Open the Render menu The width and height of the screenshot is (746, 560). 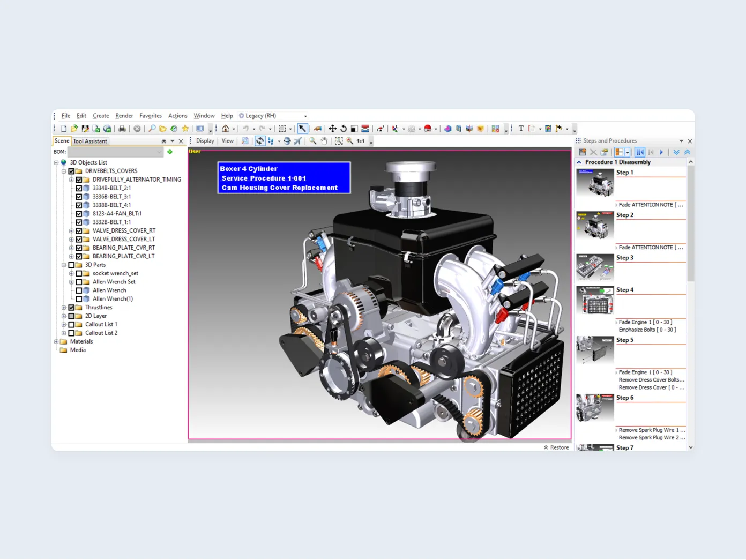(124, 116)
